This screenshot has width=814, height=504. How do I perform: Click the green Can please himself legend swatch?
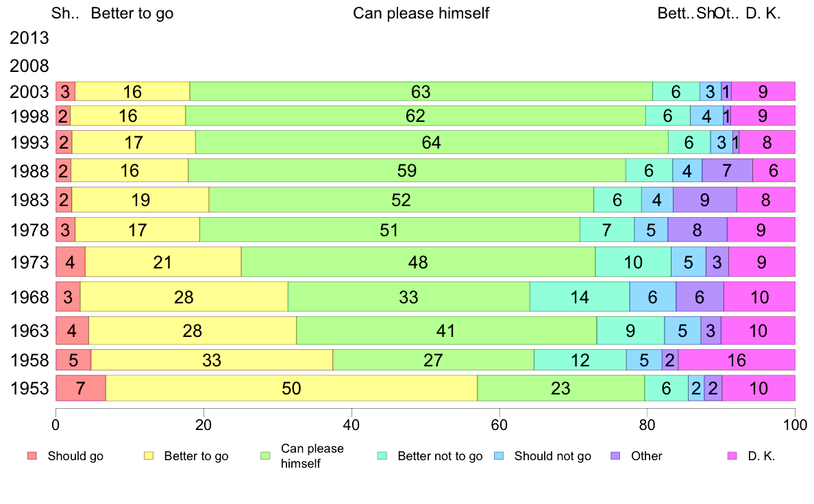coord(265,456)
